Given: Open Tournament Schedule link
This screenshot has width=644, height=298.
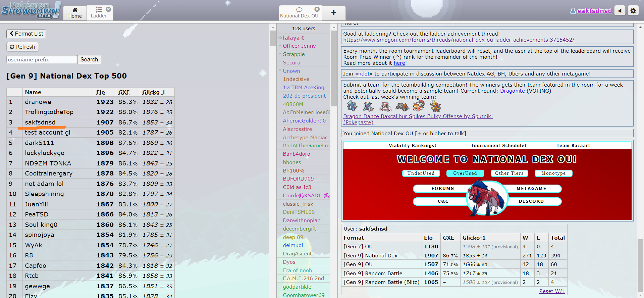Looking at the screenshot, I should [498, 145].
